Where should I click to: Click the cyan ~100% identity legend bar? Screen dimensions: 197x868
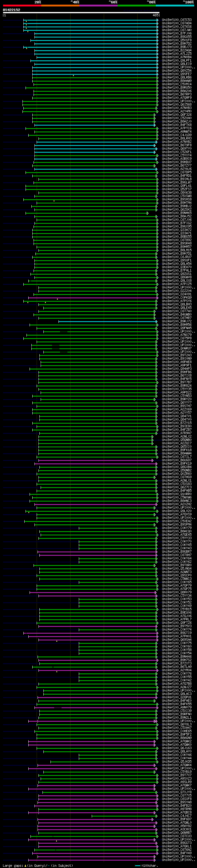point(175,6)
